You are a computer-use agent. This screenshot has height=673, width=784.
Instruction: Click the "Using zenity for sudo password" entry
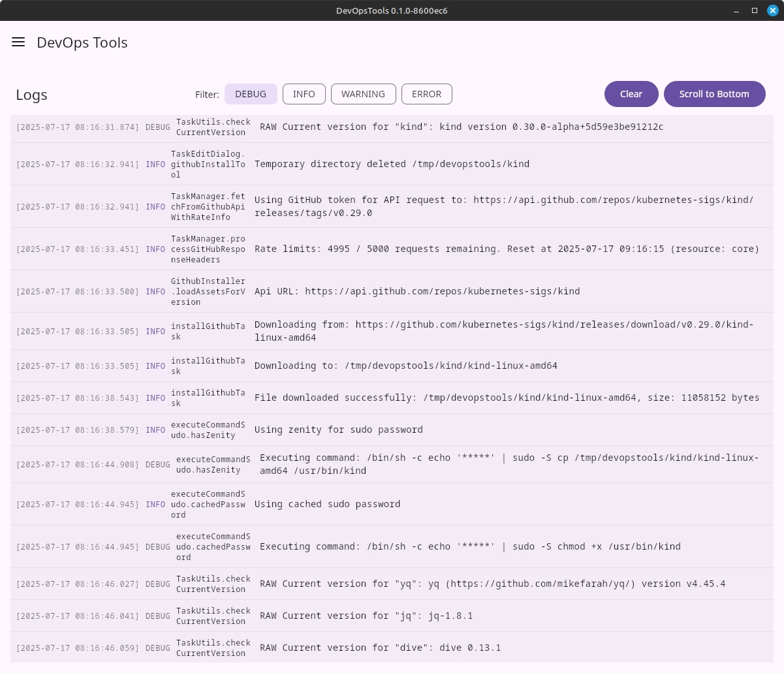pos(338,430)
